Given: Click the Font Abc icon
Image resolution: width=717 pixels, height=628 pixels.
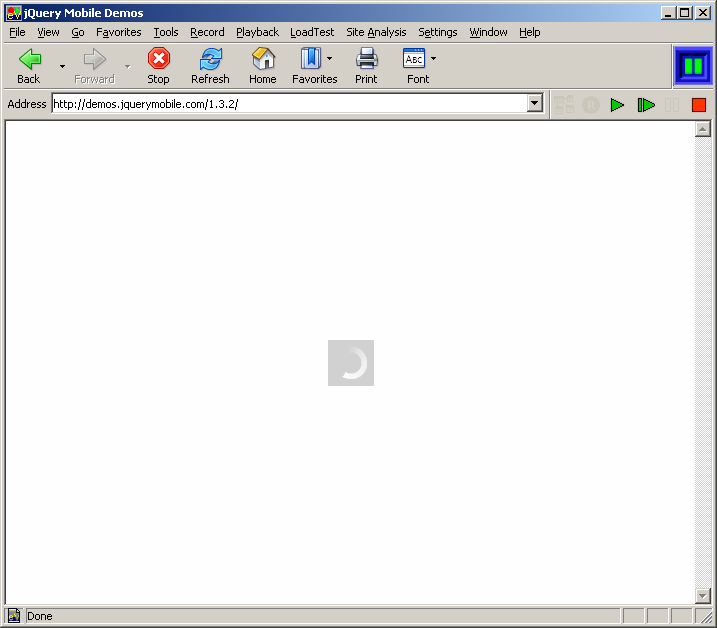Looking at the screenshot, I should tap(414, 59).
